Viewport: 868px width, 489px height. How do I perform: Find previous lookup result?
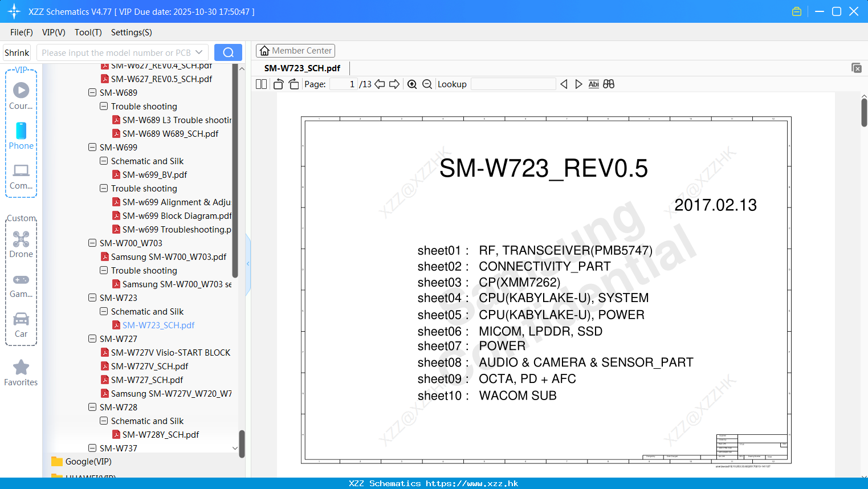point(564,84)
